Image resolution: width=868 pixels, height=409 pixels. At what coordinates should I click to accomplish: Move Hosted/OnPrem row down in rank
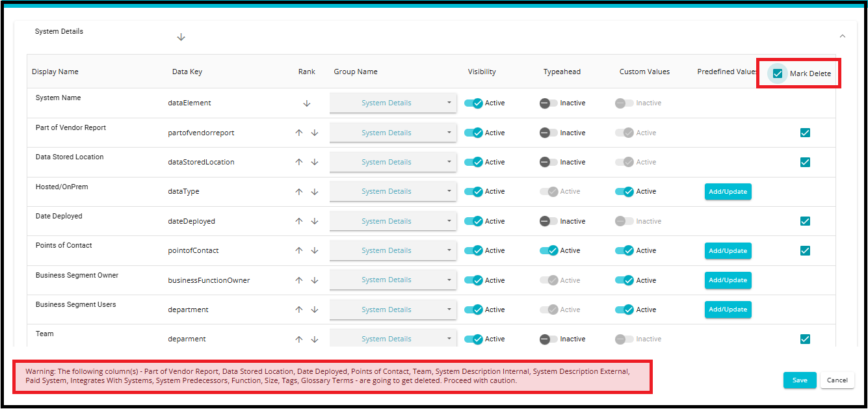(x=315, y=192)
